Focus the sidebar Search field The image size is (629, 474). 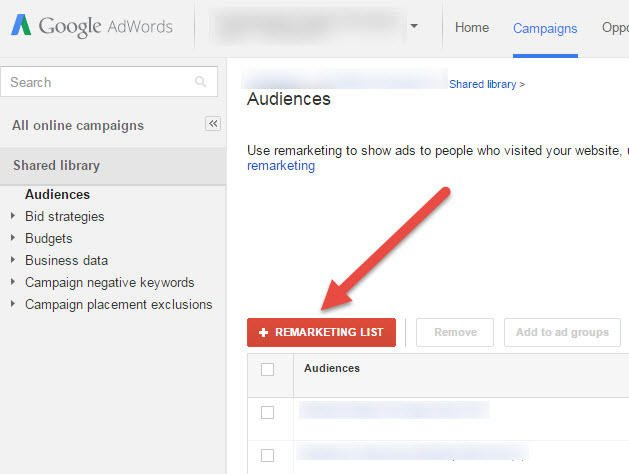click(x=109, y=82)
